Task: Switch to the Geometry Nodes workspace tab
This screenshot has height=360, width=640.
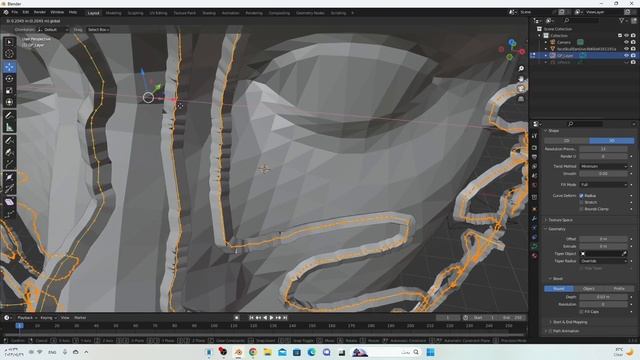Action: coord(310,13)
